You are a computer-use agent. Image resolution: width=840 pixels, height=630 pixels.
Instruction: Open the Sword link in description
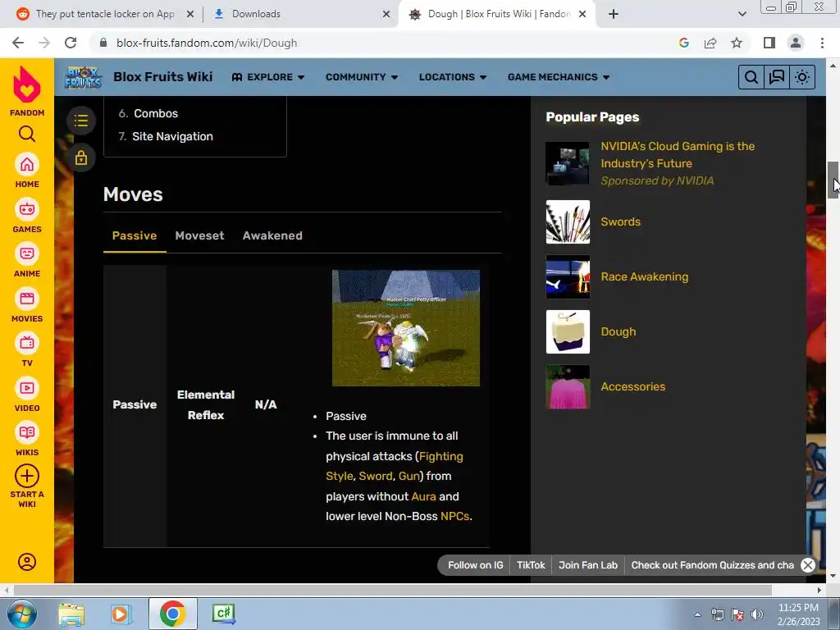(376, 477)
